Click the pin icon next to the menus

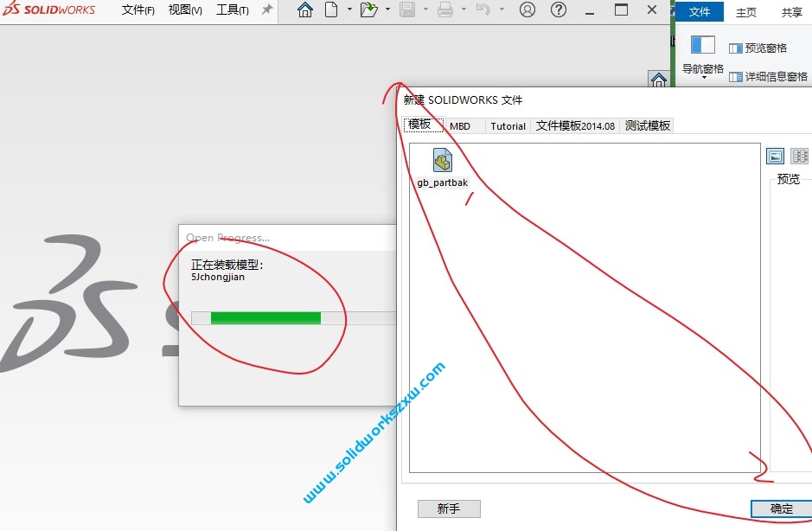coord(265,10)
